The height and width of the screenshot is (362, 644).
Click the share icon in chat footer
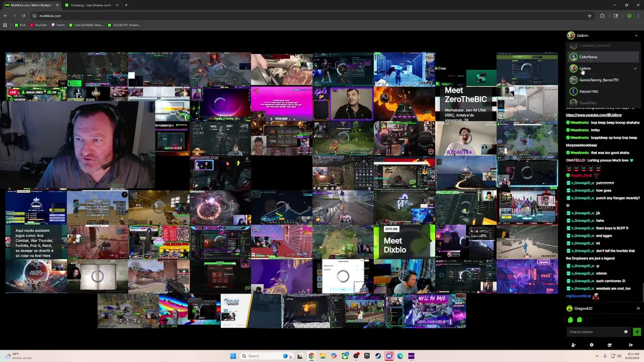[x=609, y=345]
